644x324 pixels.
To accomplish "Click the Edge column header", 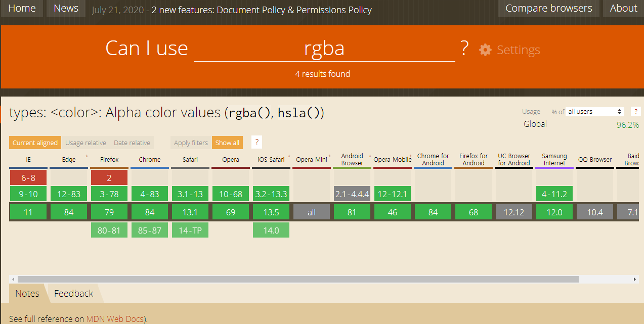I will point(69,160).
